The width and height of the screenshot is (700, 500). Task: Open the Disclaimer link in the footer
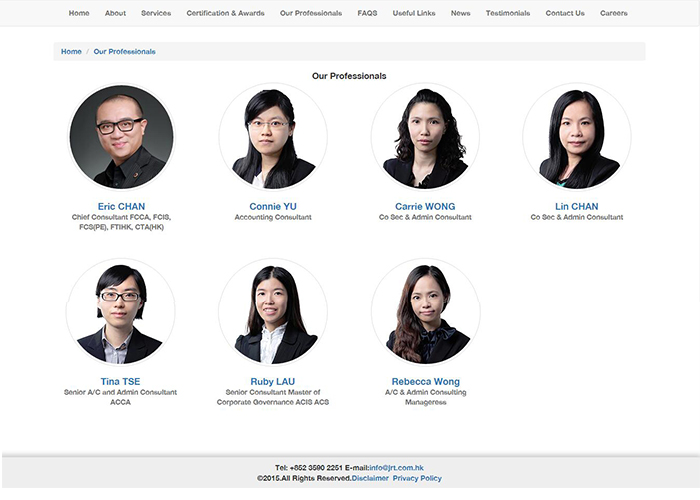pyautogui.click(x=370, y=479)
